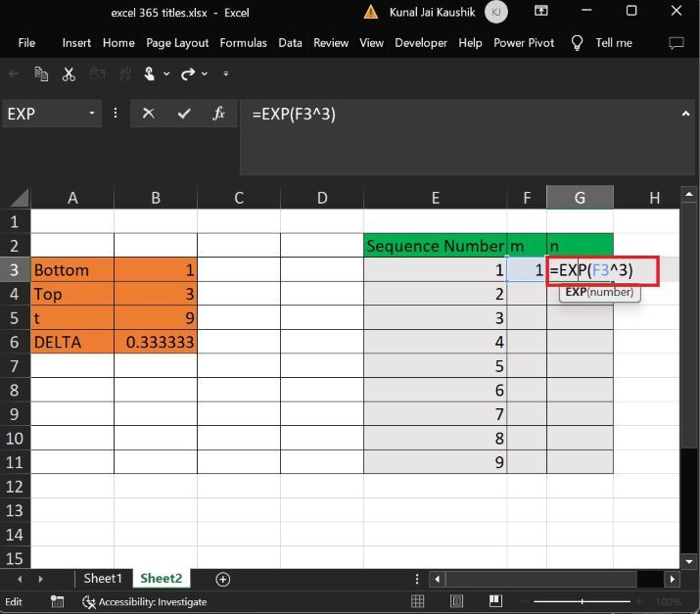Click the Cut scissors icon

coord(69,73)
